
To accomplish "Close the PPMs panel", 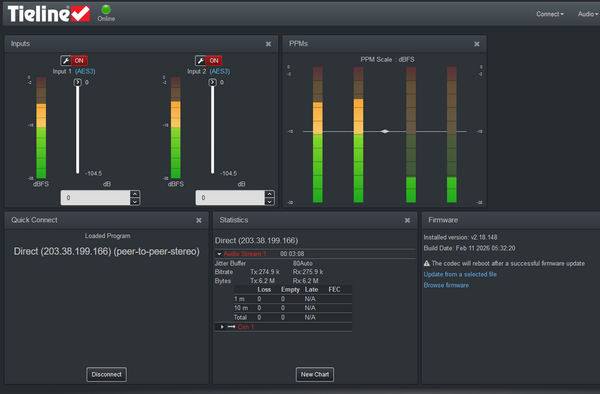I will pyautogui.click(x=477, y=44).
